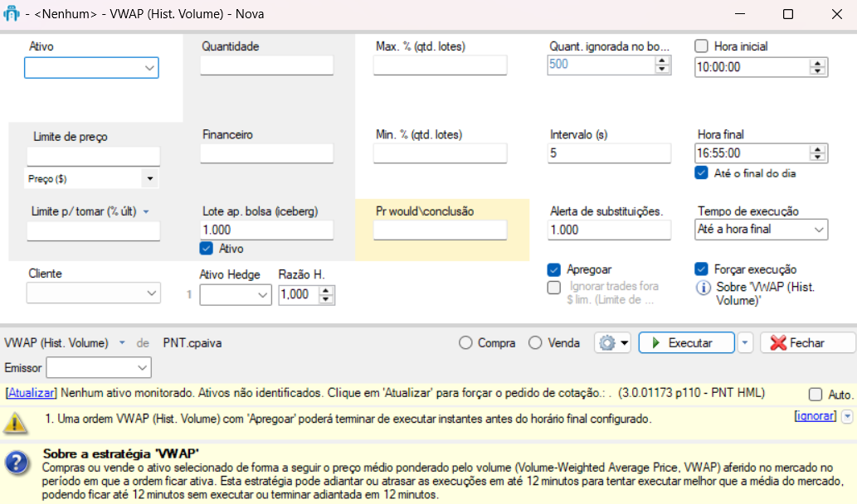Select the Compra radio button
Viewport: 857px width, 504px height.
(465, 343)
